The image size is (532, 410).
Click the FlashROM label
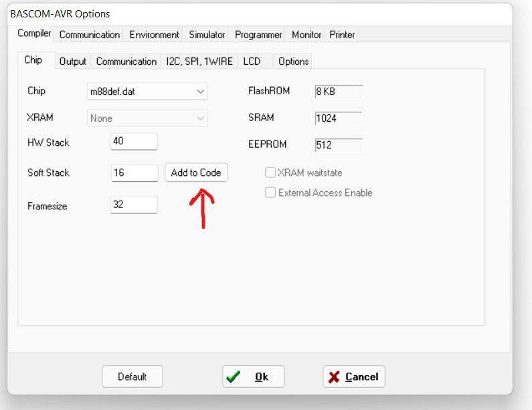(x=269, y=90)
